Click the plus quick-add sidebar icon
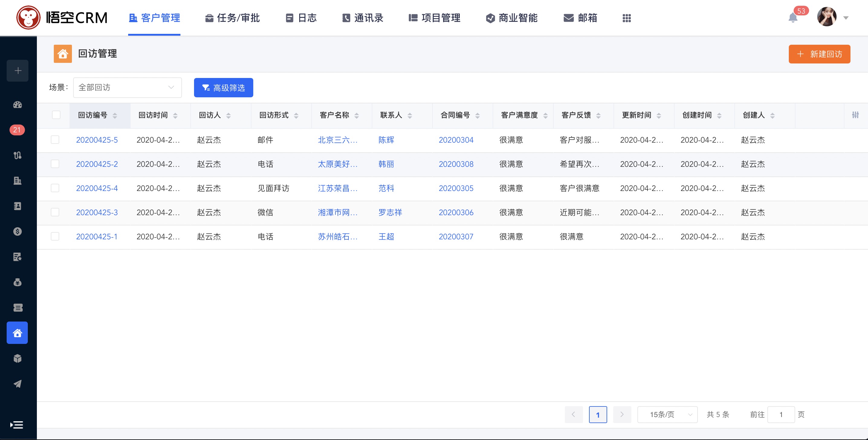 pyautogui.click(x=18, y=71)
